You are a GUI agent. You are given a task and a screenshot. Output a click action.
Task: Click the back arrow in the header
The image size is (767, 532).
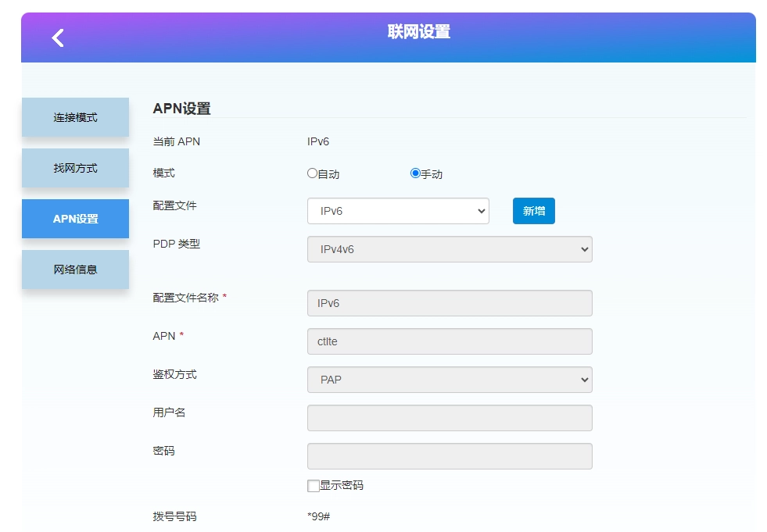56,37
